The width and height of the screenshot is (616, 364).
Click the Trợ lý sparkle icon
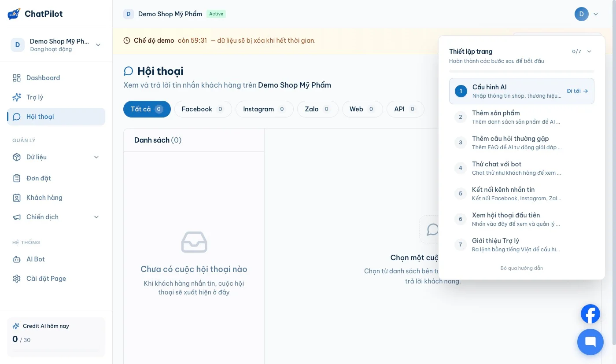point(17,97)
